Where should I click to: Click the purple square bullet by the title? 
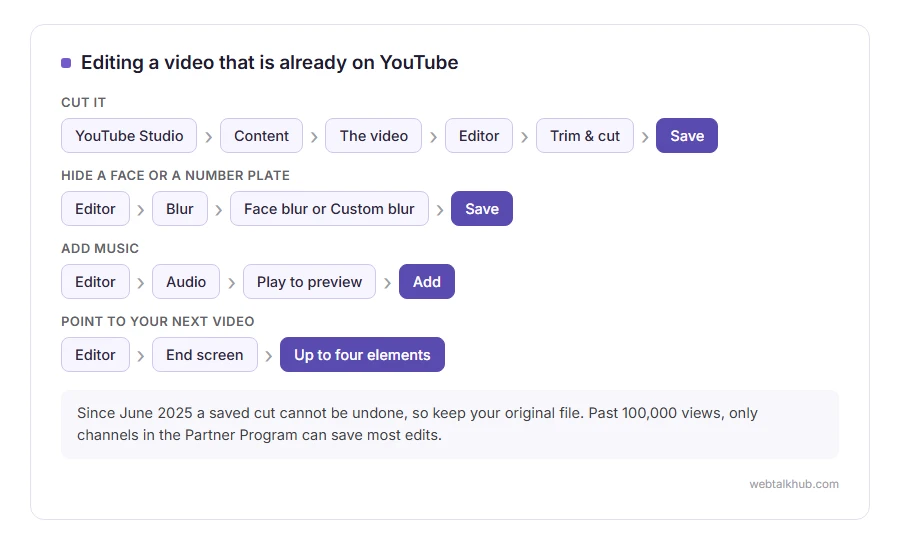pos(66,63)
